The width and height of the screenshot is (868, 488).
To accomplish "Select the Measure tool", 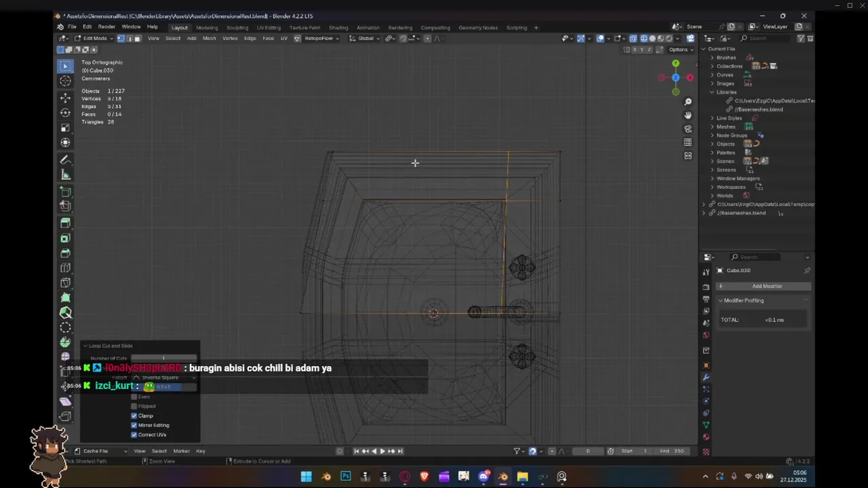I will (65, 175).
